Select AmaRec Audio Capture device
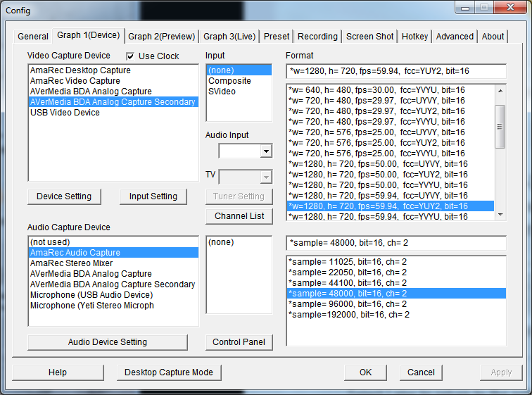This screenshot has height=395, width=532. pyautogui.click(x=113, y=253)
